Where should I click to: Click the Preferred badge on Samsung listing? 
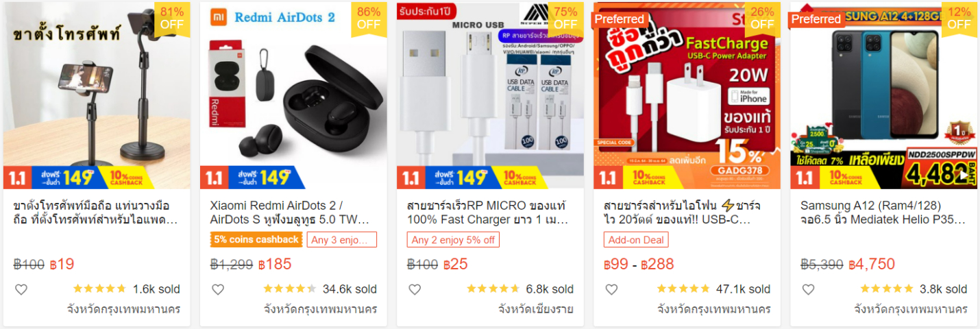point(816,19)
